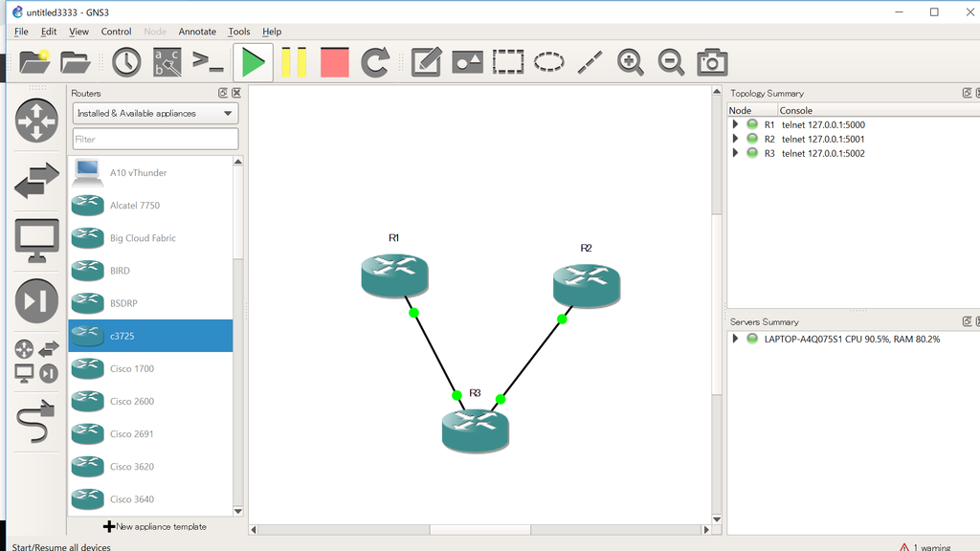980x551 pixels.
Task: Click the Zoom in magnifier icon
Action: [x=630, y=62]
